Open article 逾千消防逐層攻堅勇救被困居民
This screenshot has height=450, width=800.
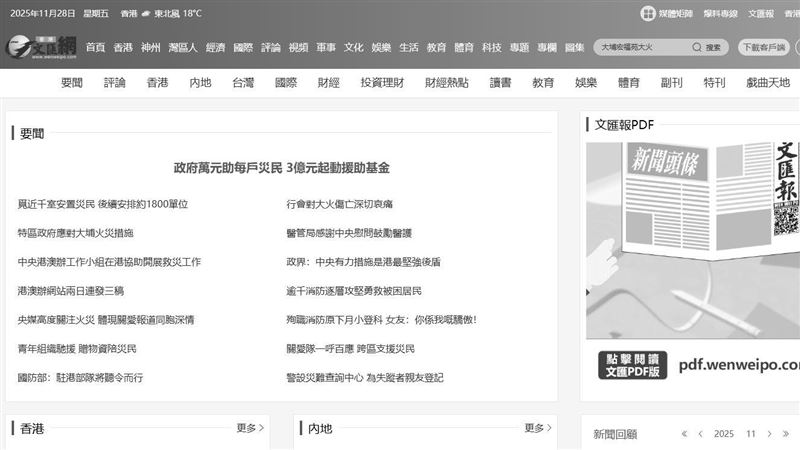354,291
